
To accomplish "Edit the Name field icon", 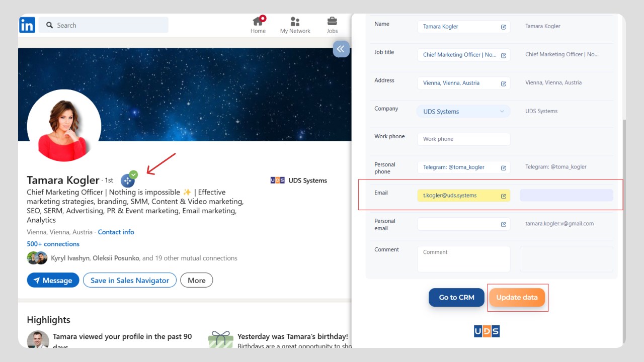I will [x=503, y=27].
